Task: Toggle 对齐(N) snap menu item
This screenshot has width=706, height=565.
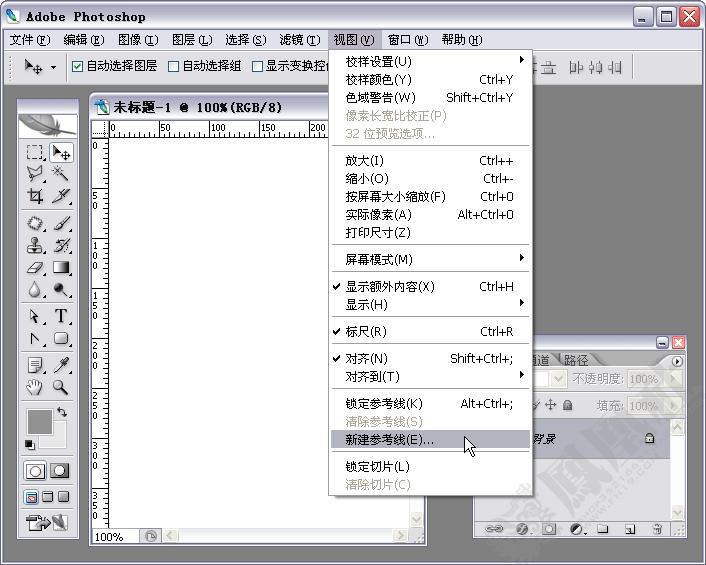Action: pos(430,359)
